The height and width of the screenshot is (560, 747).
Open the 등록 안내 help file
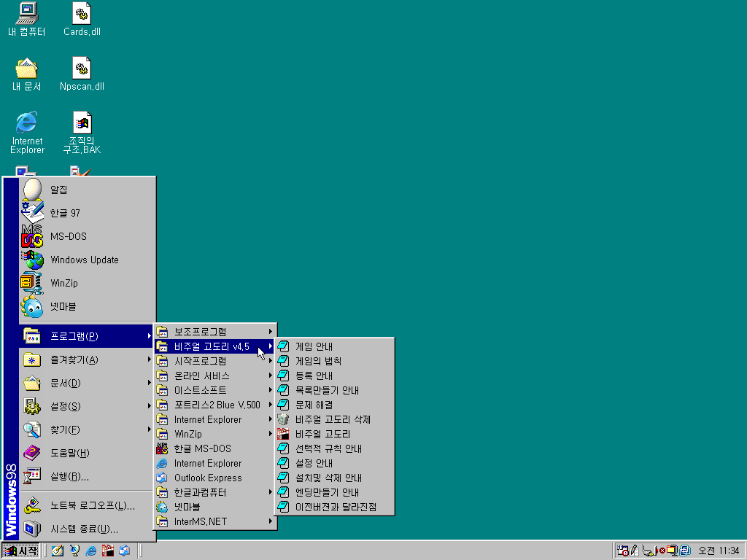click(334, 376)
